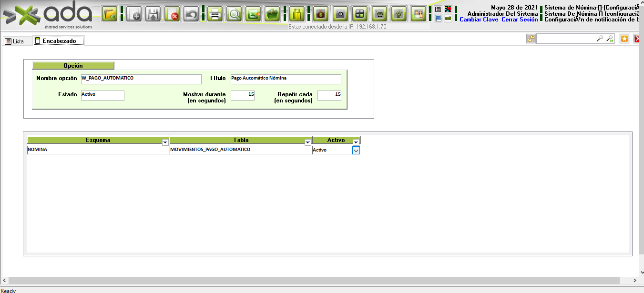The image size is (644, 293).
Task: Open the Tabla column filter dropdown
Action: click(x=307, y=142)
